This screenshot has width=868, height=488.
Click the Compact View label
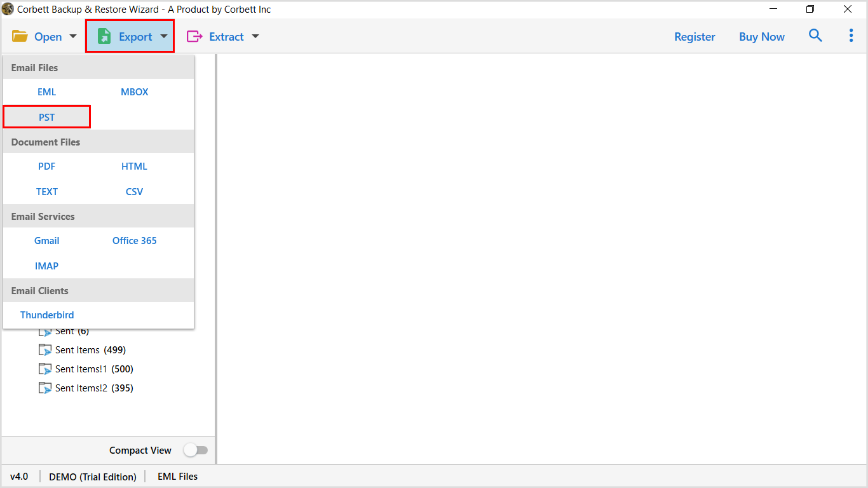[140, 450]
